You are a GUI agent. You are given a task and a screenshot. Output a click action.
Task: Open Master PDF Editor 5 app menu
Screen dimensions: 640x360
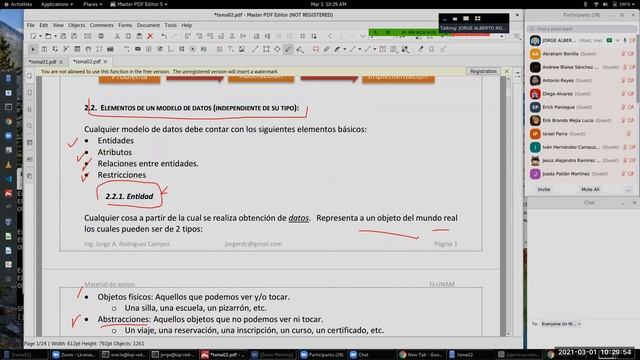click(x=139, y=4)
